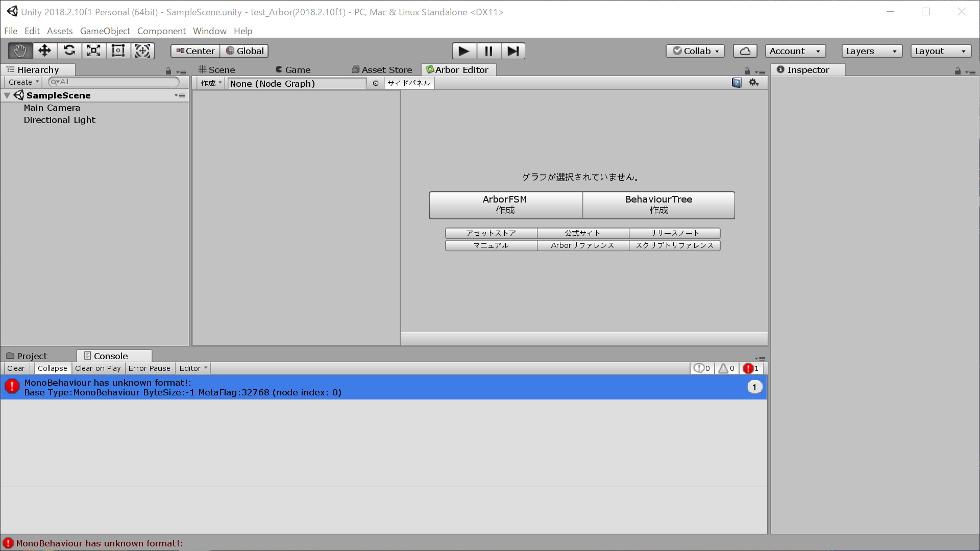980x551 pixels.
Task: Open the マニュアル manual page
Action: click(x=491, y=245)
